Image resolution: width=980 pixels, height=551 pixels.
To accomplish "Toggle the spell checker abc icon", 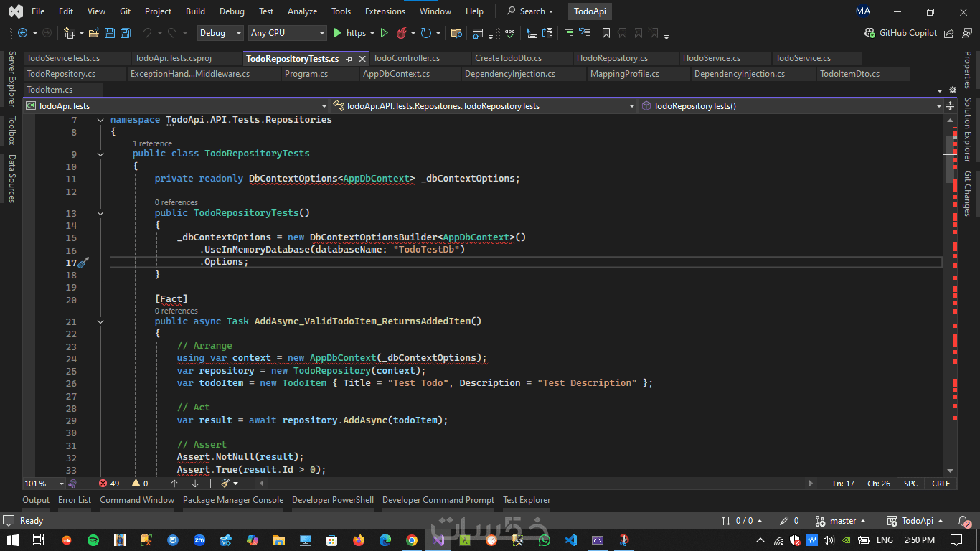I will (x=509, y=33).
